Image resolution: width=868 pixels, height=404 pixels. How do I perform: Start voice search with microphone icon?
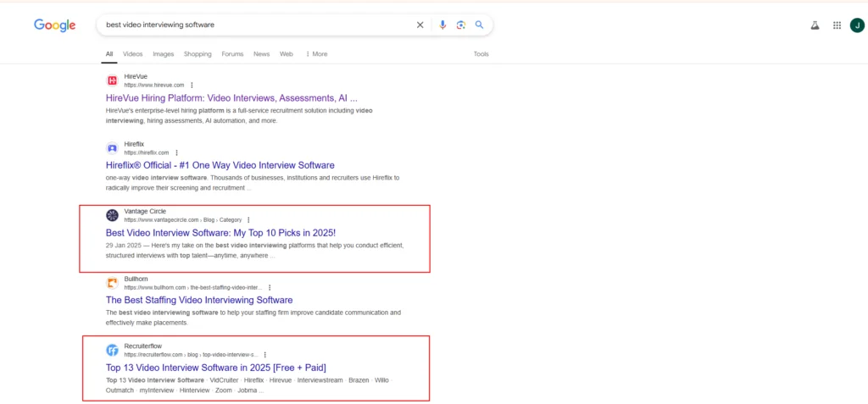tap(442, 25)
